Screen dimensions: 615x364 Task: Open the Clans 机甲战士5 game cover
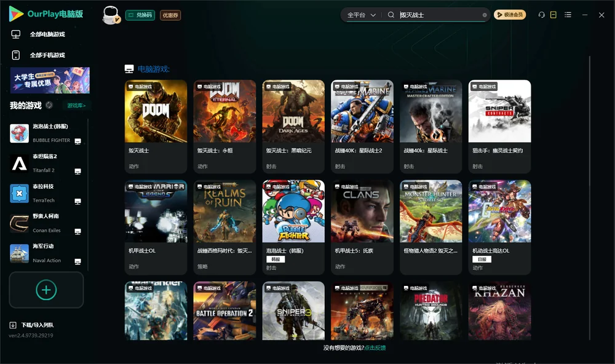click(362, 212)
